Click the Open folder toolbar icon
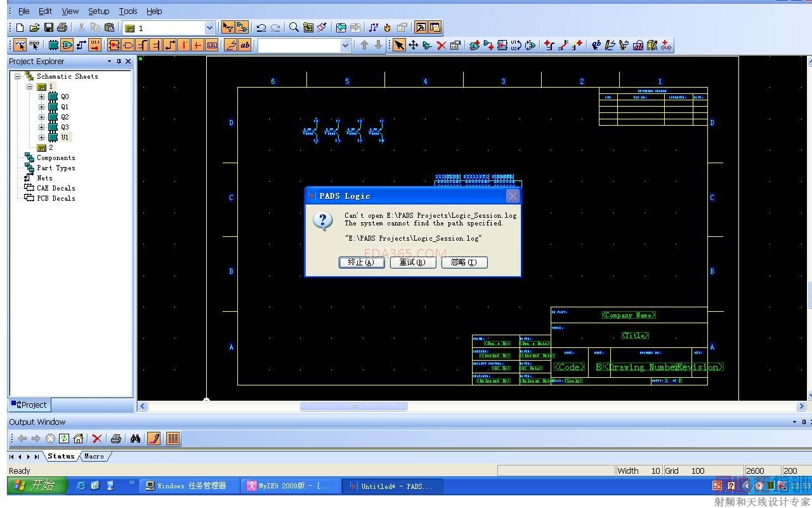This screenshot has height=508, width=812. click(34, 27)
